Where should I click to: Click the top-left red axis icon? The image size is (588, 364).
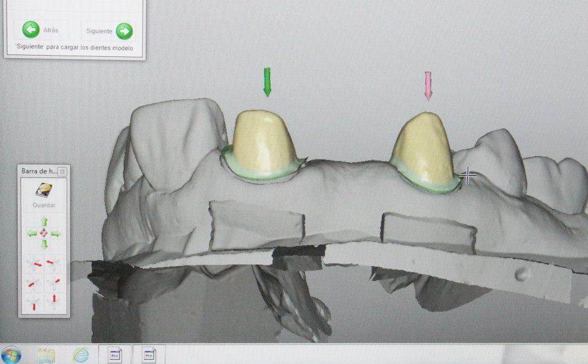pos(33,264)
